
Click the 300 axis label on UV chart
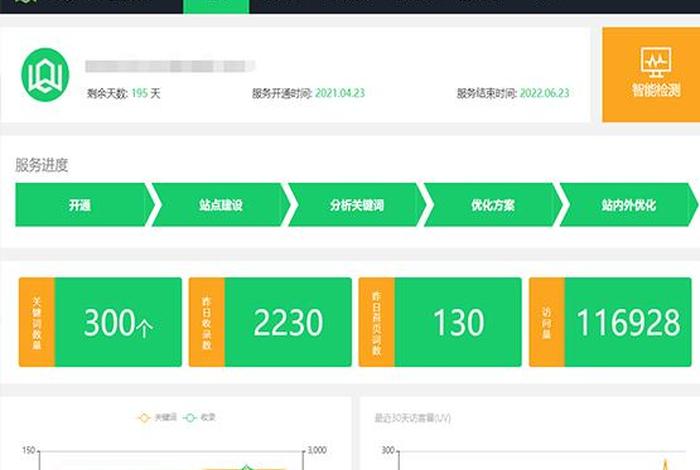coord(388,450)
